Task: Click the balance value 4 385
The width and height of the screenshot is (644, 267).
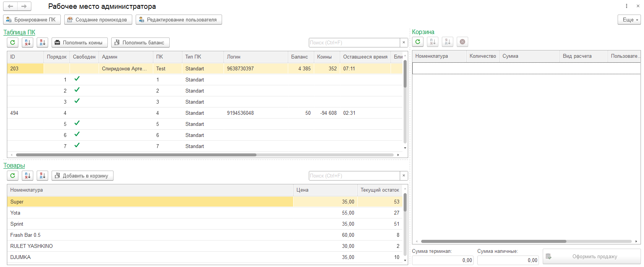Action: [305, 68]
